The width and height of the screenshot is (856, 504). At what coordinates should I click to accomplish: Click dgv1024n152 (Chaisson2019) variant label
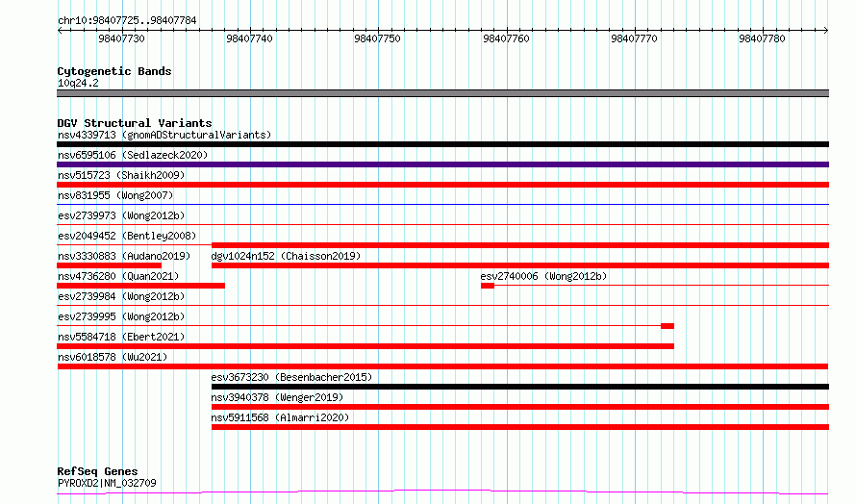pyautogui.click(x=286, y=256)
